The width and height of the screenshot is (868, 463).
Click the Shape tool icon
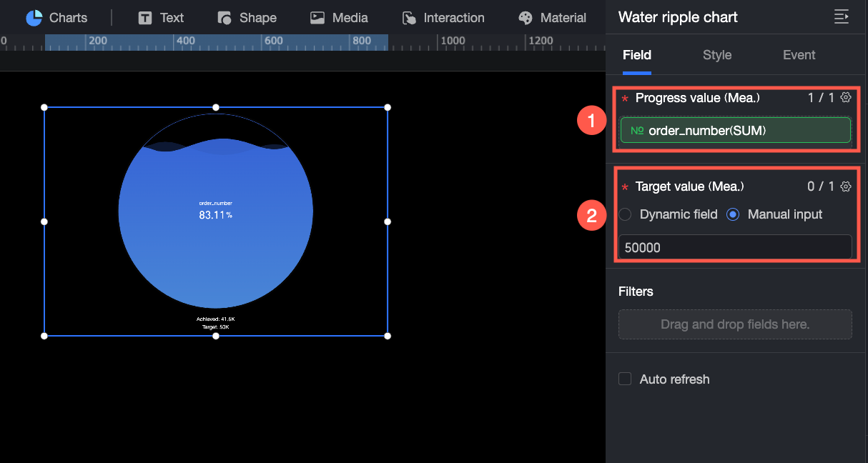point(224,18)
